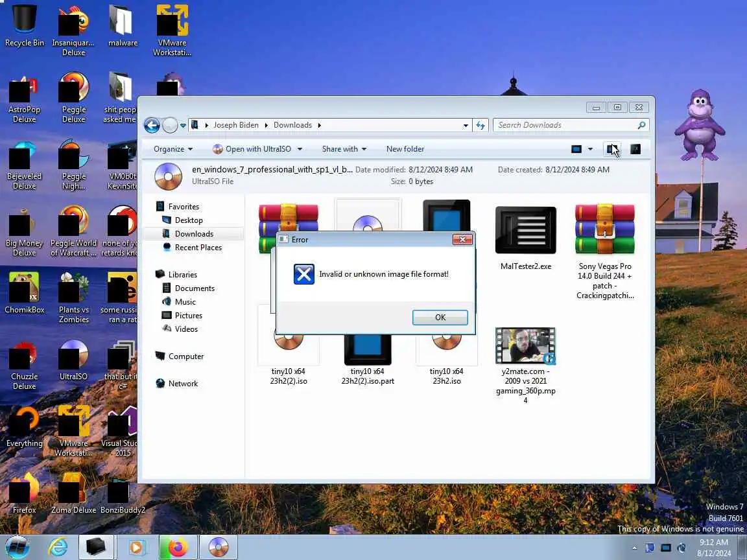Open the view options dropdown arrow
The height and width of the screenshot is (560, 747).
(590, 149)
